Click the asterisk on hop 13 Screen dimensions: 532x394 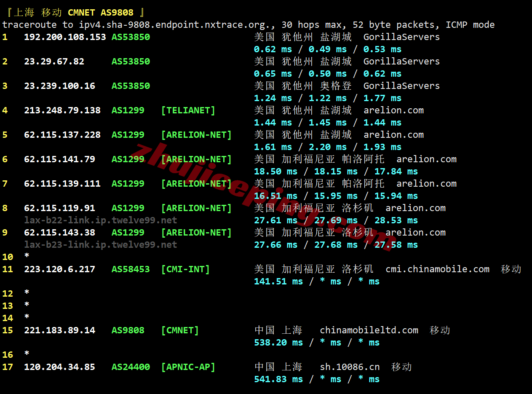pyautogui.click(x=27, y=305)
